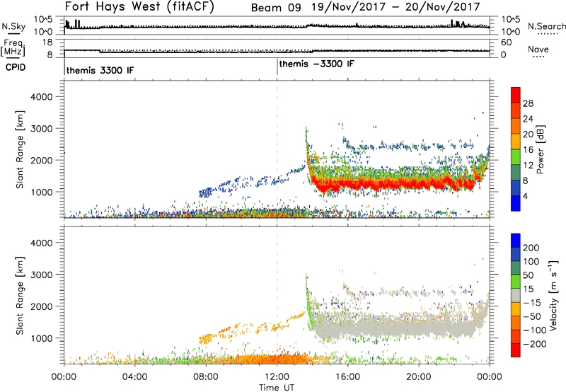The height and width of the screenshot is (392, 566).
Task: Click the red high-power scatter band in the power panel
Action: 397,183
